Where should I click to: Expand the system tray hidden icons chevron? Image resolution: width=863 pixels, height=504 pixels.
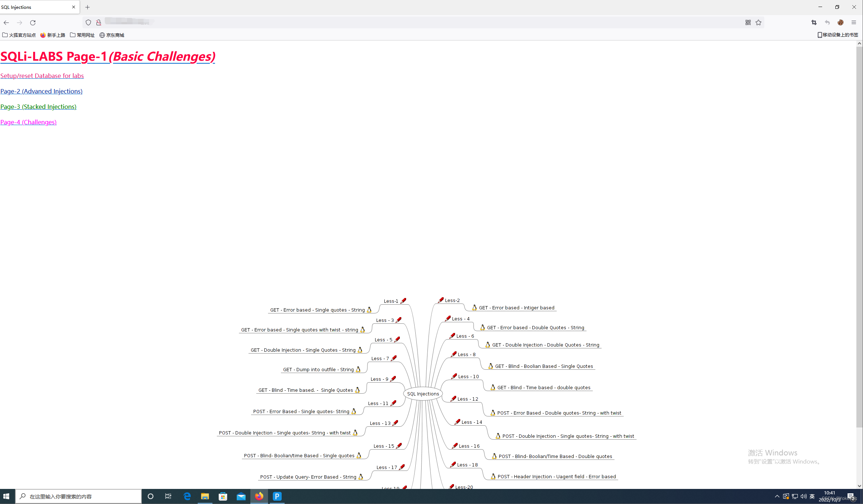[x=777, y=496]
